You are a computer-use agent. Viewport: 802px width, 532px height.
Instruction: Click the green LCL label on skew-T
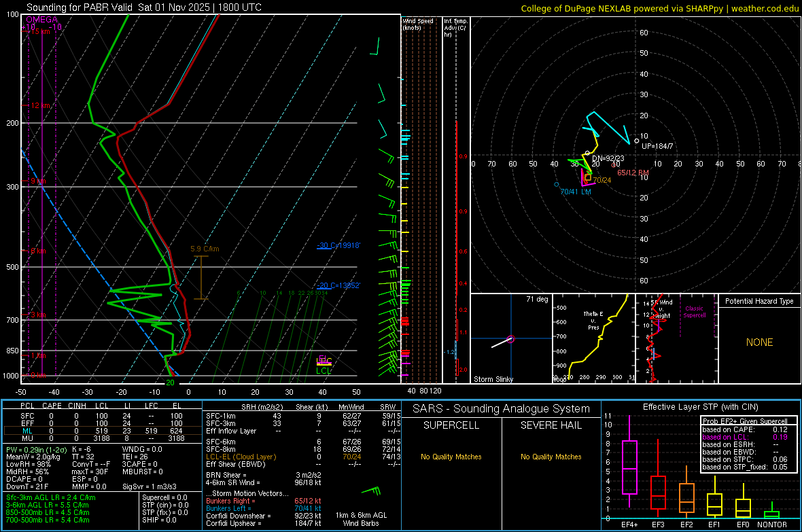pos(324,371)
